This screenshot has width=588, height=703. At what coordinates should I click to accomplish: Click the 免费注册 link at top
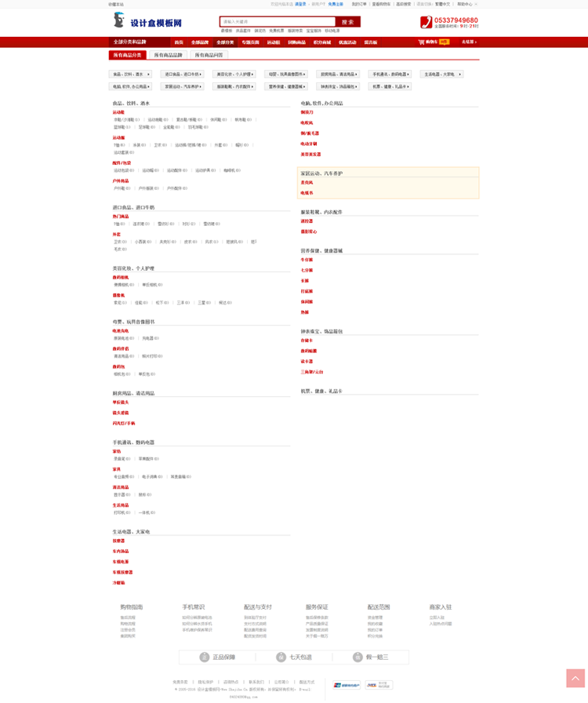pos(336,4)
